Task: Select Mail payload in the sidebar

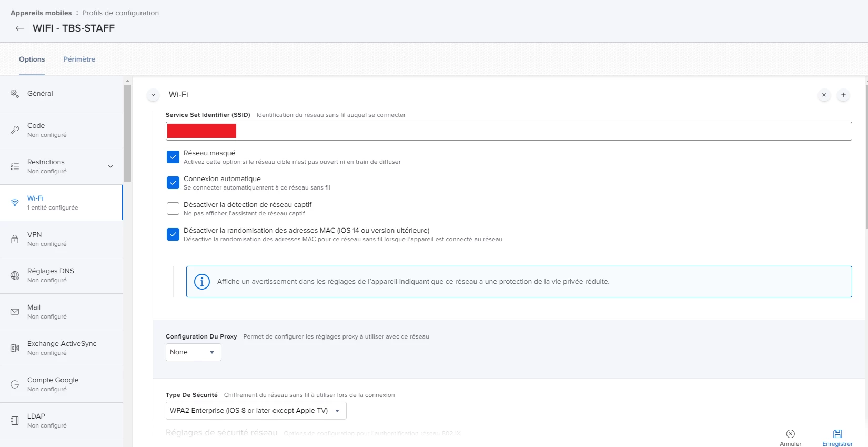Action: [x=62, y=312]
